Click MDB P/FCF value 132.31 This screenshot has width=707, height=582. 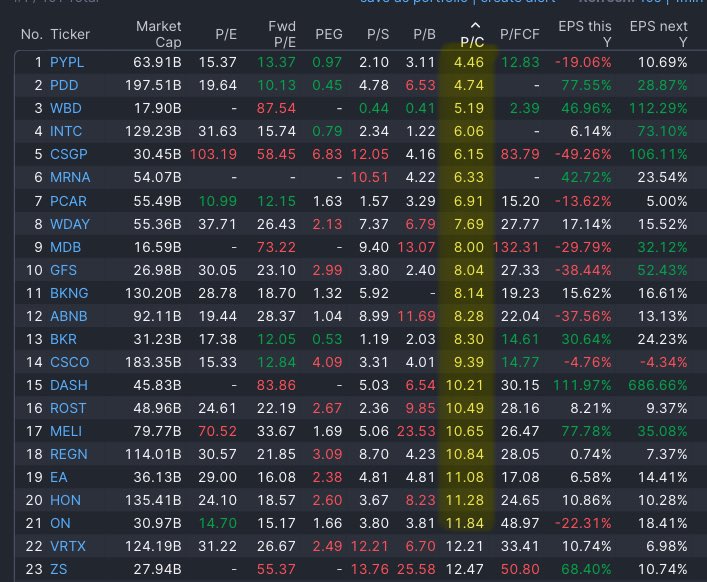tap(516, 247)
